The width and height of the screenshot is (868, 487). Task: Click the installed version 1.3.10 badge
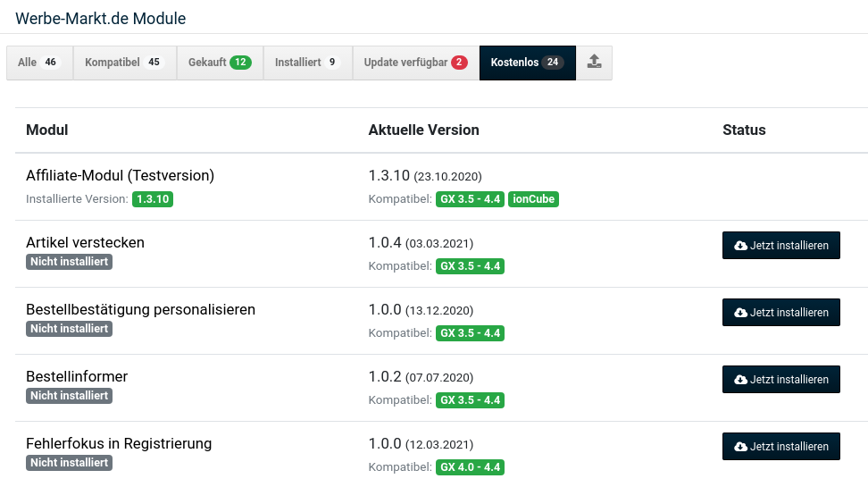tap(153, 199)
